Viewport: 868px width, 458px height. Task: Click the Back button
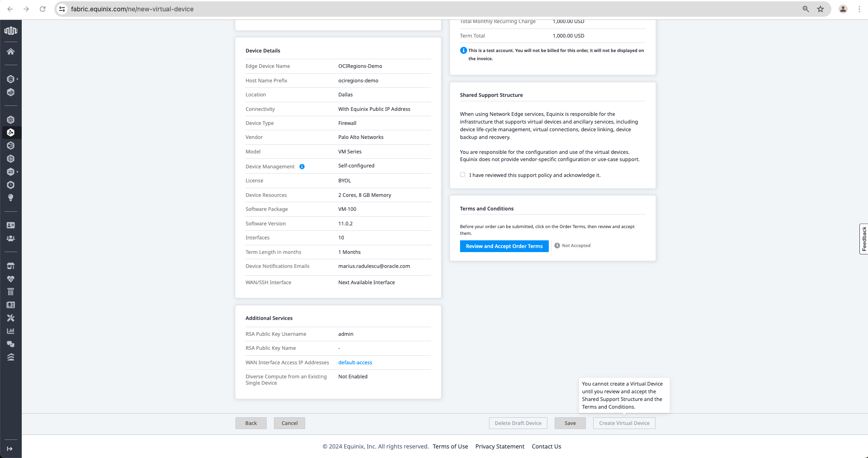251,423
